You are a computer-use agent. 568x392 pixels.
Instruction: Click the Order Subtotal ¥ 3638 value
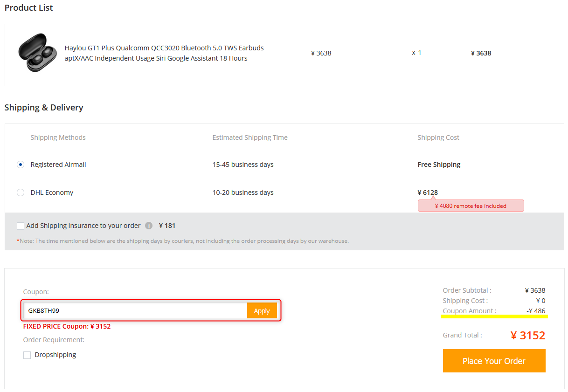point(535,290)
